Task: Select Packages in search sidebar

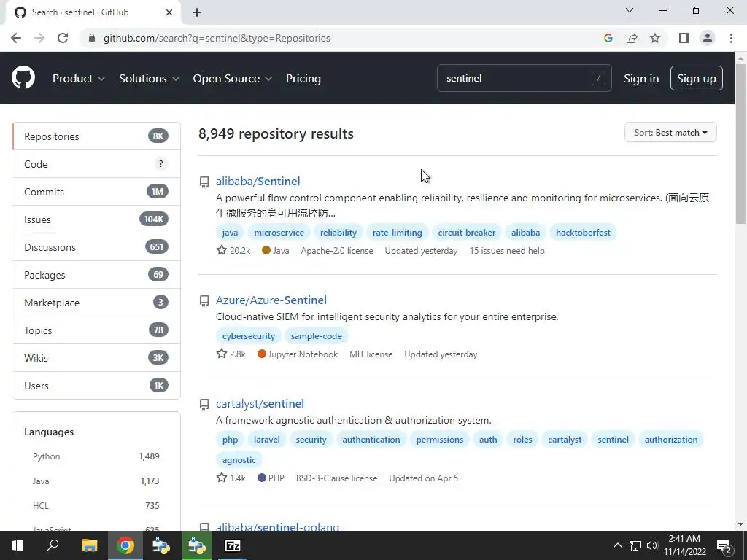Action: pyautogui.click(x=96, y=275)
